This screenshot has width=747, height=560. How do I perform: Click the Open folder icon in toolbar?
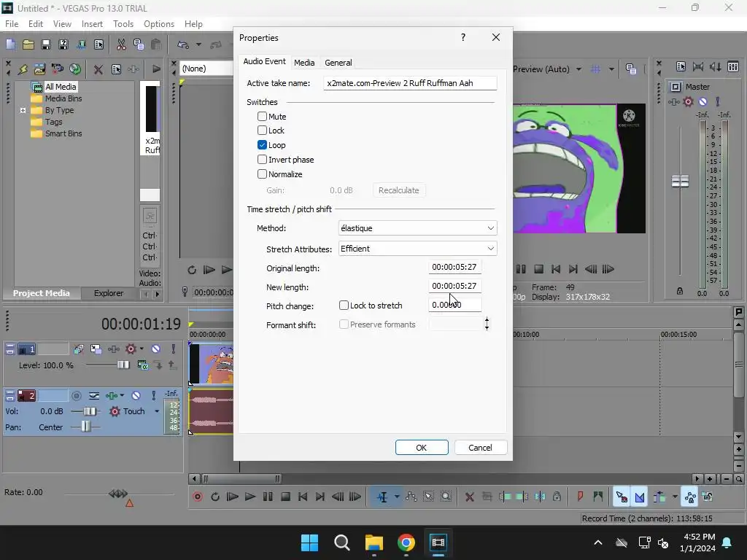pyautogui.click(x=28, y=44)
